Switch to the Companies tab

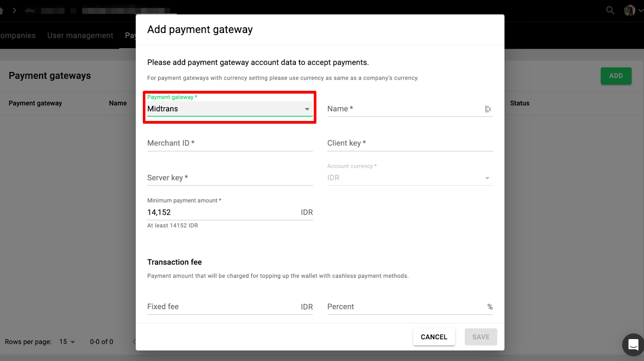[18, 35]
